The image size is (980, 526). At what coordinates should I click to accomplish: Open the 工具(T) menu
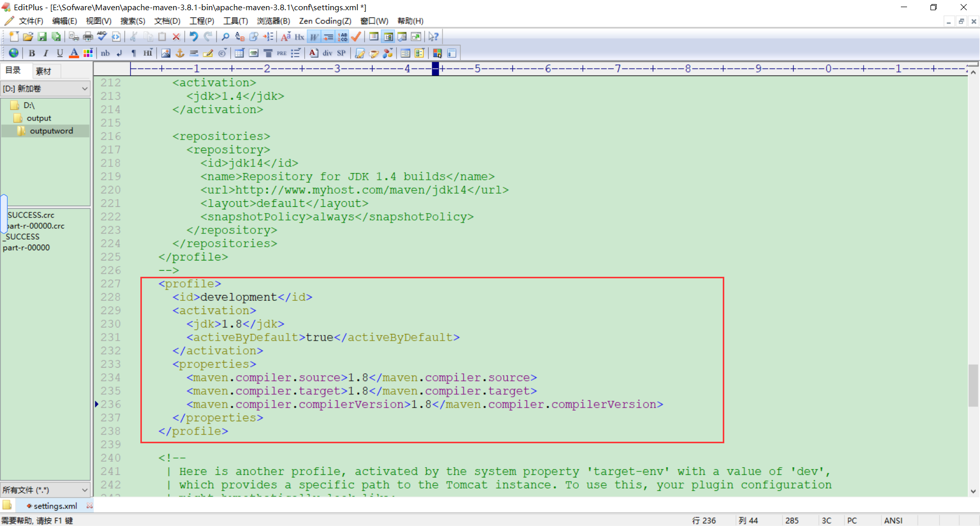[235, 21]
